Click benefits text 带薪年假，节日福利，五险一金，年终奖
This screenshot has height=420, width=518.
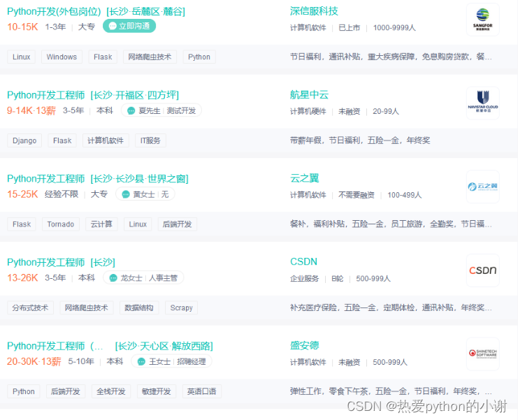point(360,140)
